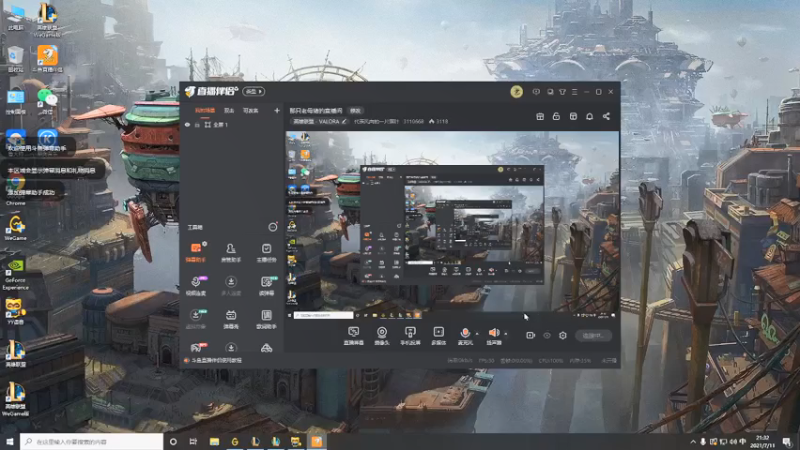Open the tool with green badge, second row

[x=267, y=286]
